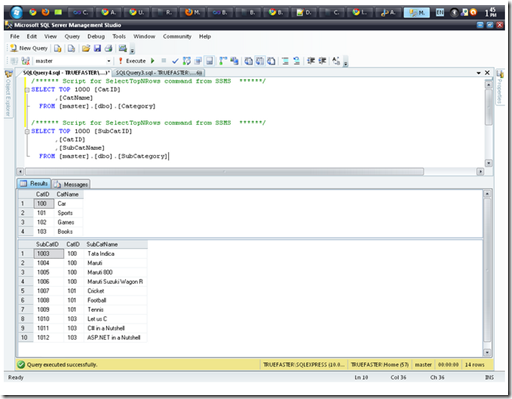Select the Tata Indica cell
The width and height of the screenshot is (512, 399).
[x=115, y=254]
